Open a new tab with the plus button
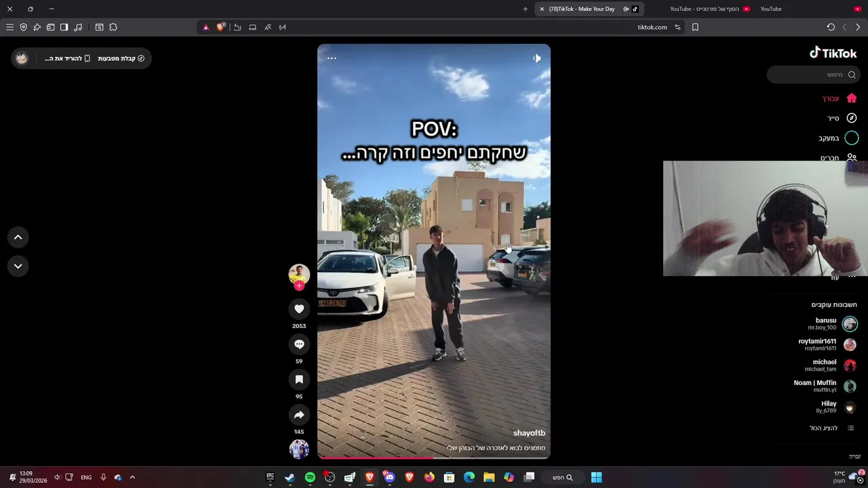The height and width of the screenshot is (488, 868). 525,9
